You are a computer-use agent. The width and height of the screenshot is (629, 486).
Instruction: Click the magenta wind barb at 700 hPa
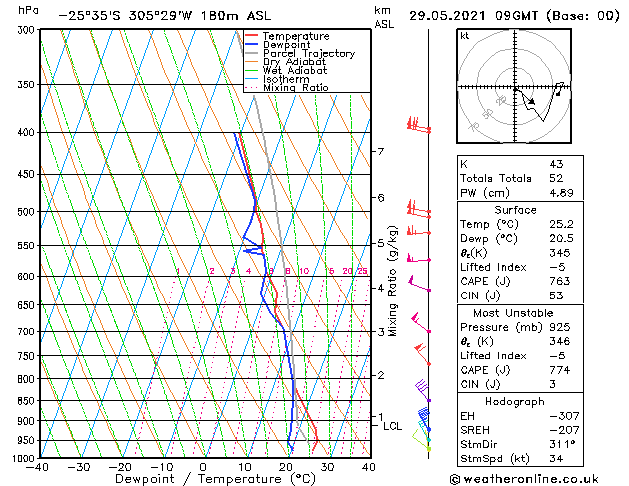coord(421,323)
